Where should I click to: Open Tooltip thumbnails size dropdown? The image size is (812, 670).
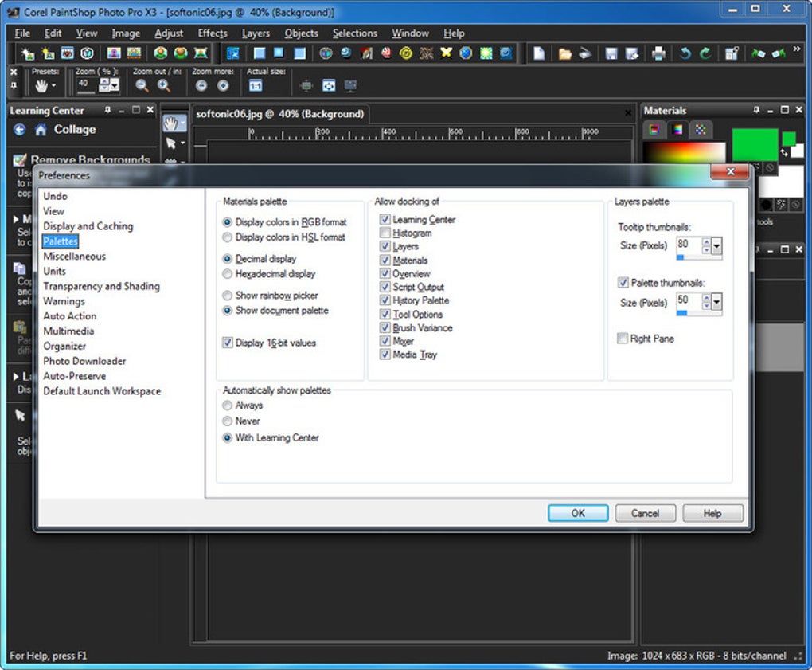716,246
